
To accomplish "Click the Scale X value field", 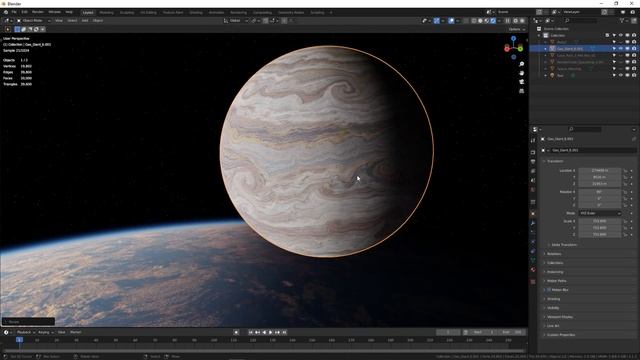I will [x=600, y=221].
